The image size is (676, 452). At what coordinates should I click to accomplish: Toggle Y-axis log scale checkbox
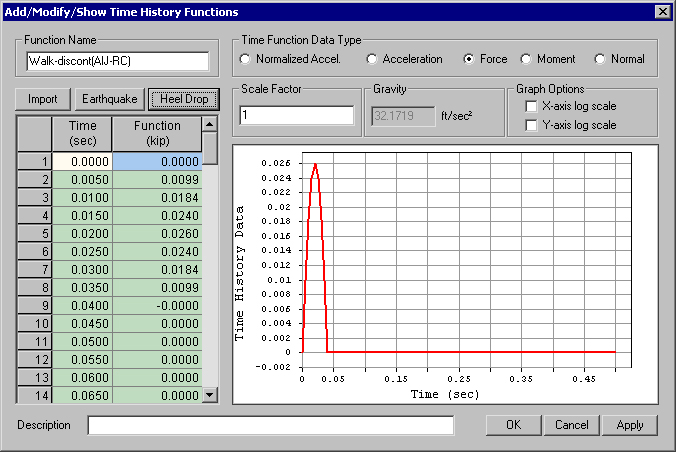coord(531,125)
